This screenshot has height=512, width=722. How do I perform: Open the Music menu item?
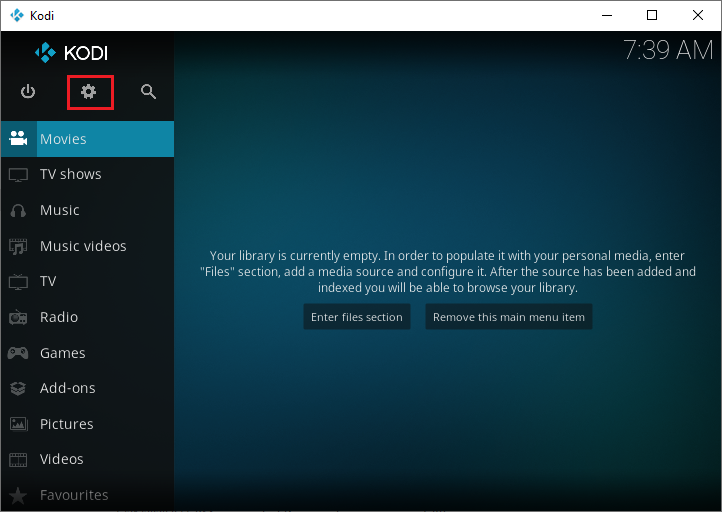87,210
